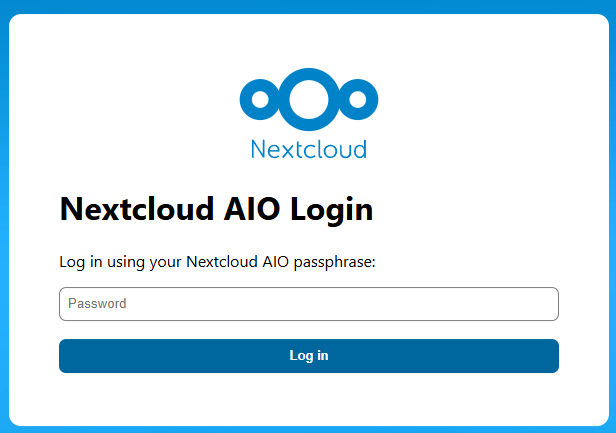Click the right end of the Password field

point(545,304)
